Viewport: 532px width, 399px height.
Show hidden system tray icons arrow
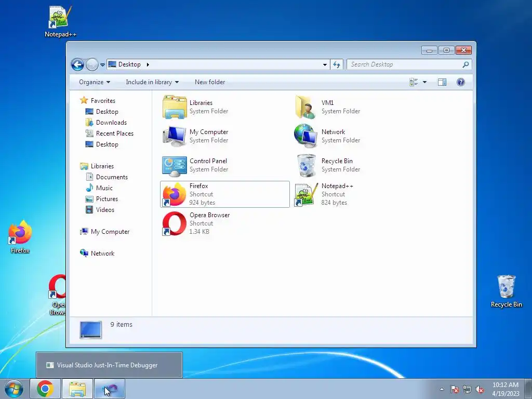(x=442, y=389)
